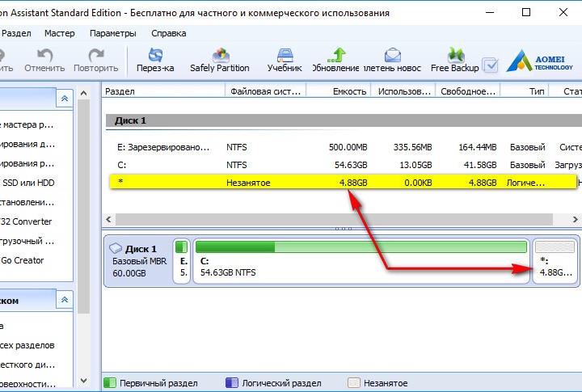Click the 335.56MB used space cell
The image size is (582, 392).
pyautogui.click(x=412, y=147)
